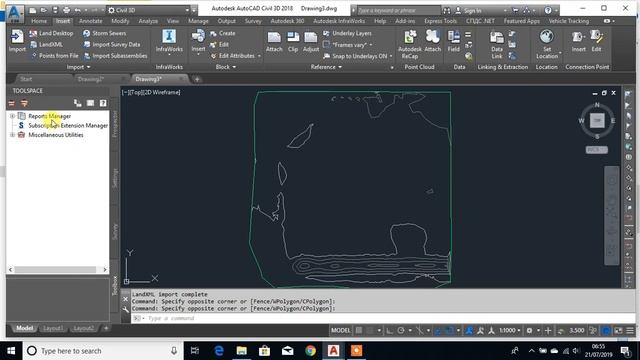Expand the Block panel dropdown
The image size is (640, 360).
click(226, 67)
